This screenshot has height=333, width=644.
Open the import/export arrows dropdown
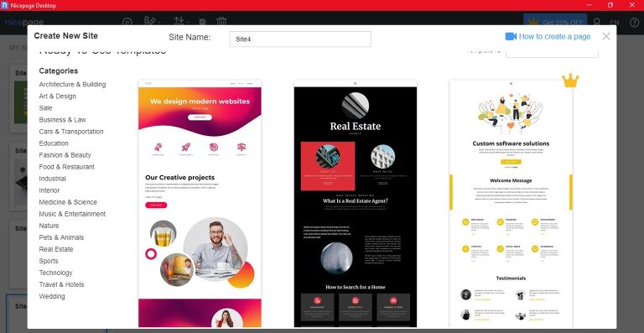[x=181, y=21]
